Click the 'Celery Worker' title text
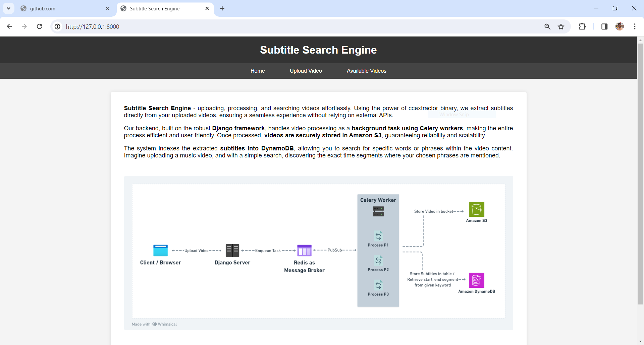This screenshot has height=345, width=644. (378, 200)
